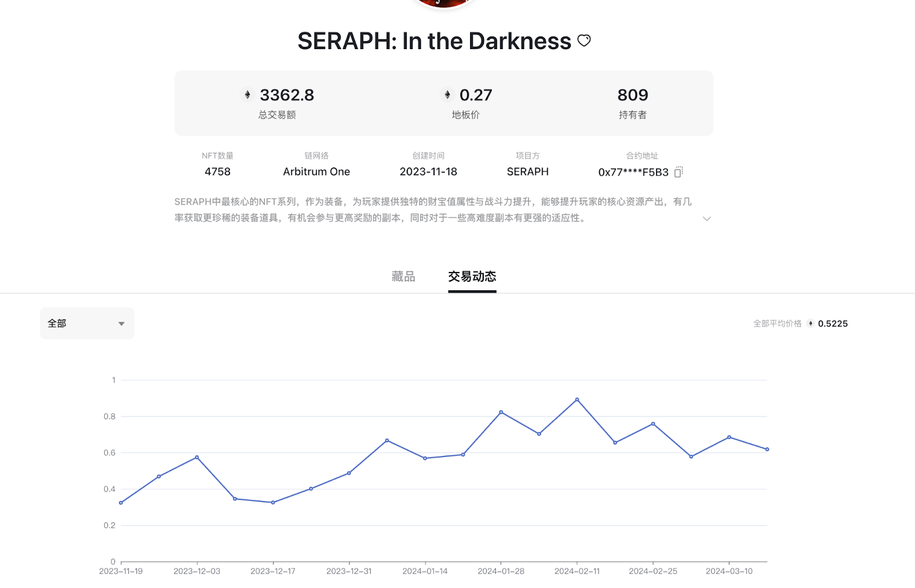This screenshot has height=588, width=915.
Task: Click the Arbitrum One network value
Action: click(x=316, y=171)
